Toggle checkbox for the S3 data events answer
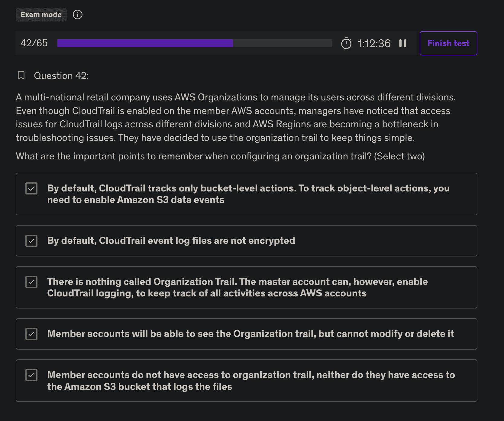This screenshot has width=504, height=421. click(31, 188)
